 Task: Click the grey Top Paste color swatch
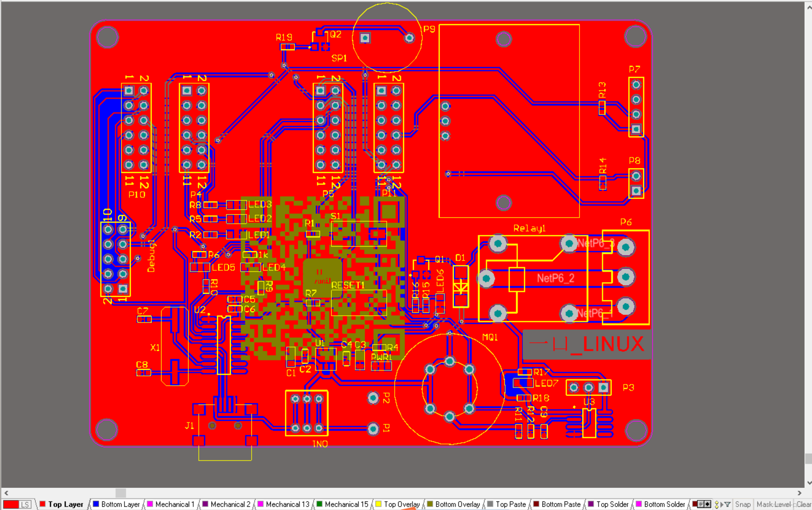490,504
